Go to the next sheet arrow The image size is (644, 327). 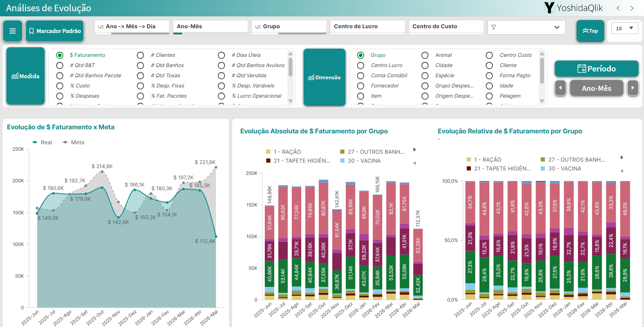point(632,8)
